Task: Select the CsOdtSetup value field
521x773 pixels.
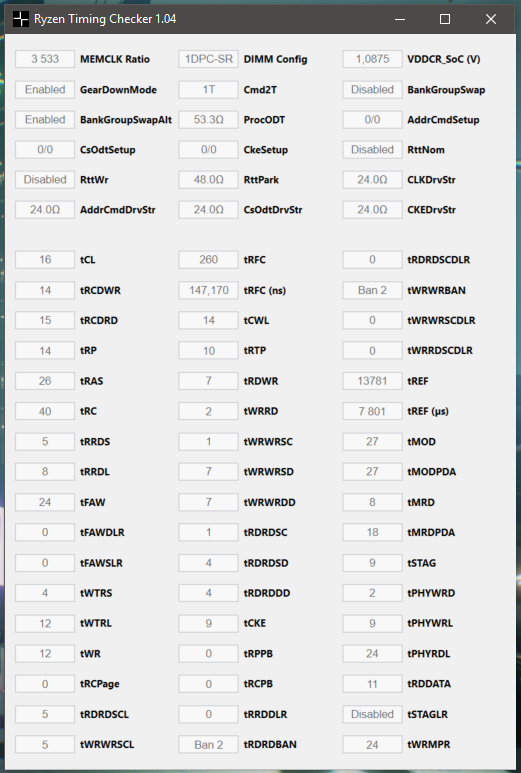Action: click(45, 150)
